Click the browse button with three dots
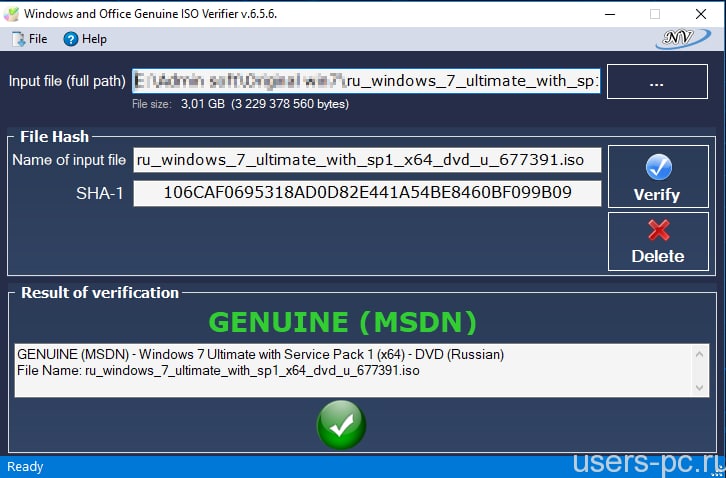This screenshot has height=478, width=726. pyautogui.click(x=657, y=82)
